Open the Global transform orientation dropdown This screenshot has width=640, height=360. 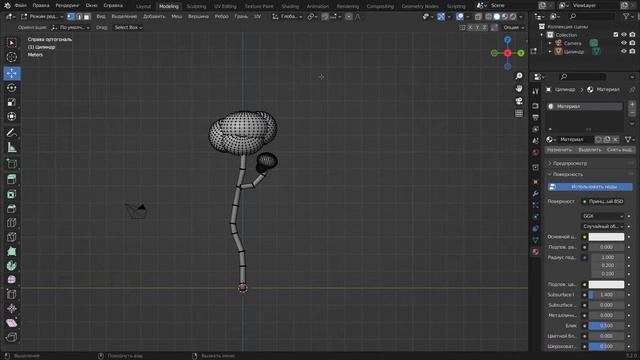287,17
